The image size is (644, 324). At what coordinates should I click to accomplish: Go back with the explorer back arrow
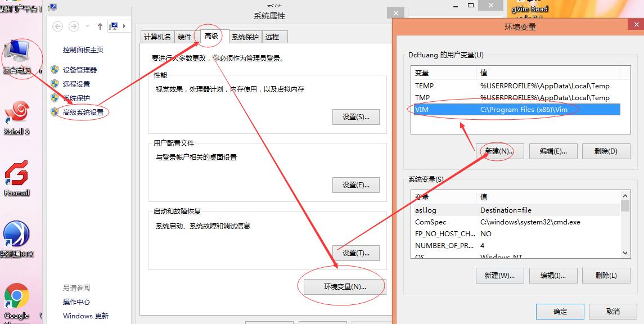(57, 26)
